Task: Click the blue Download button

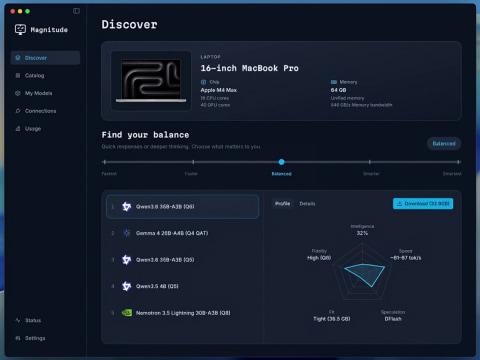Action: 423,204
